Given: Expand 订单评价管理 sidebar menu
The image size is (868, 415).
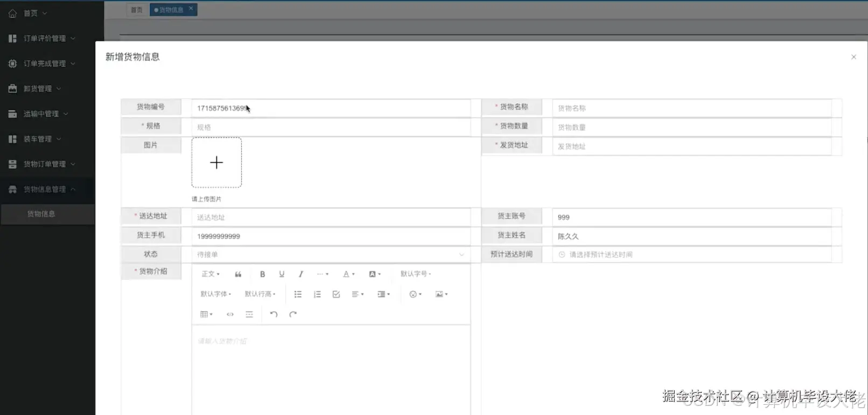Looking at the screenshot, I should click(47, 38).
